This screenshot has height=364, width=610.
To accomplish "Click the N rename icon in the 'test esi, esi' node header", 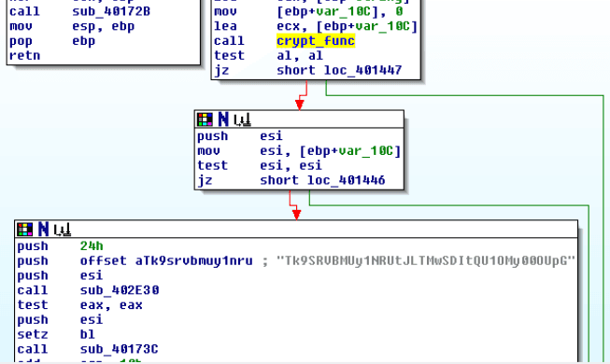I will tap(223, 119).
